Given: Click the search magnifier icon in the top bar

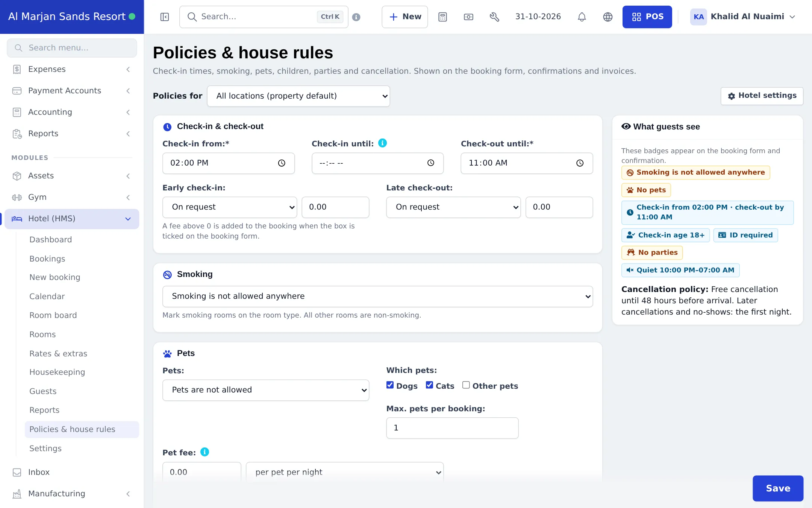Looking at the screenshot, I should [192, 17].
